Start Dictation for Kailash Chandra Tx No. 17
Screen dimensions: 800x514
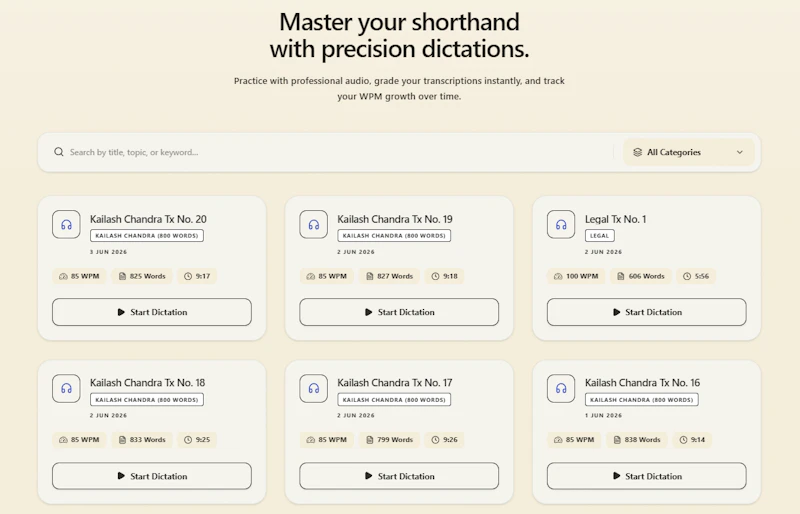[399, 476]
